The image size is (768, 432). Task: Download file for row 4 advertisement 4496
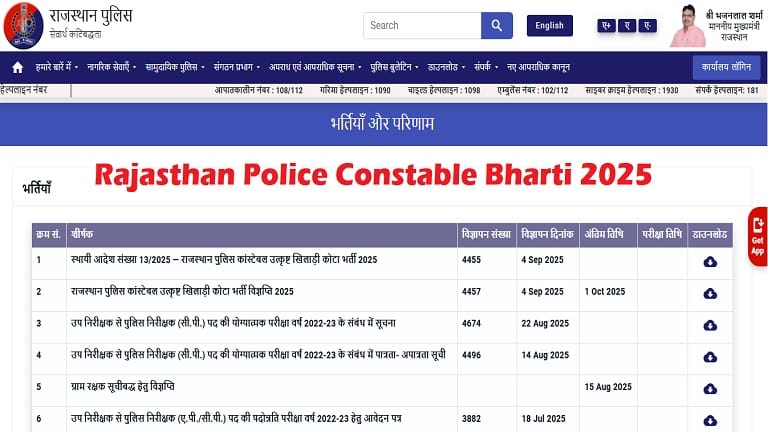coord(710,358)
